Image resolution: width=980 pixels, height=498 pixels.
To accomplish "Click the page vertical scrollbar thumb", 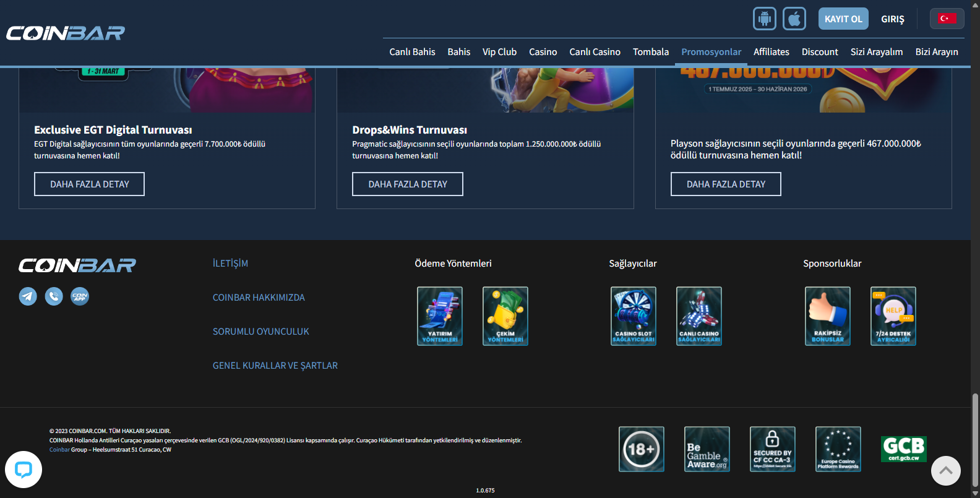I will tap(975, 439).
